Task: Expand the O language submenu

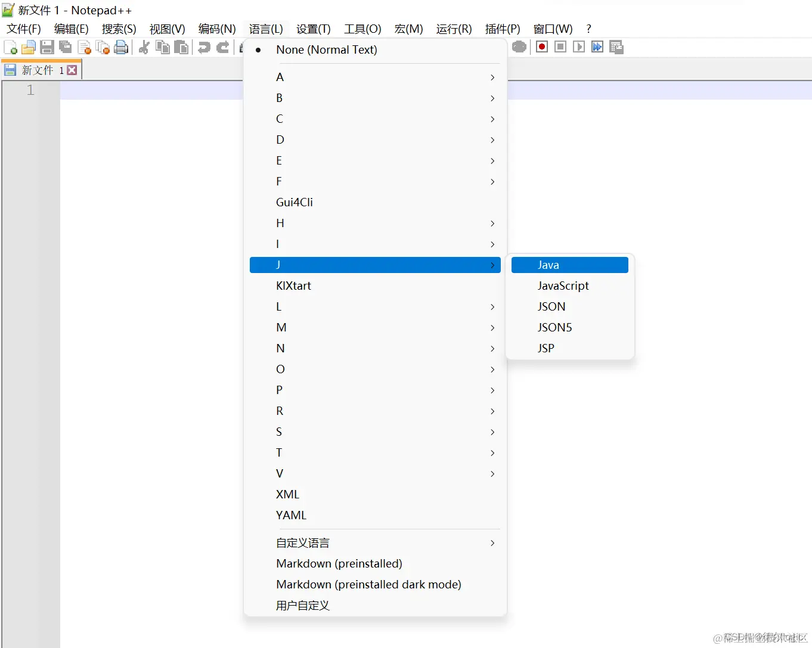Action: [x=375, y=370]
